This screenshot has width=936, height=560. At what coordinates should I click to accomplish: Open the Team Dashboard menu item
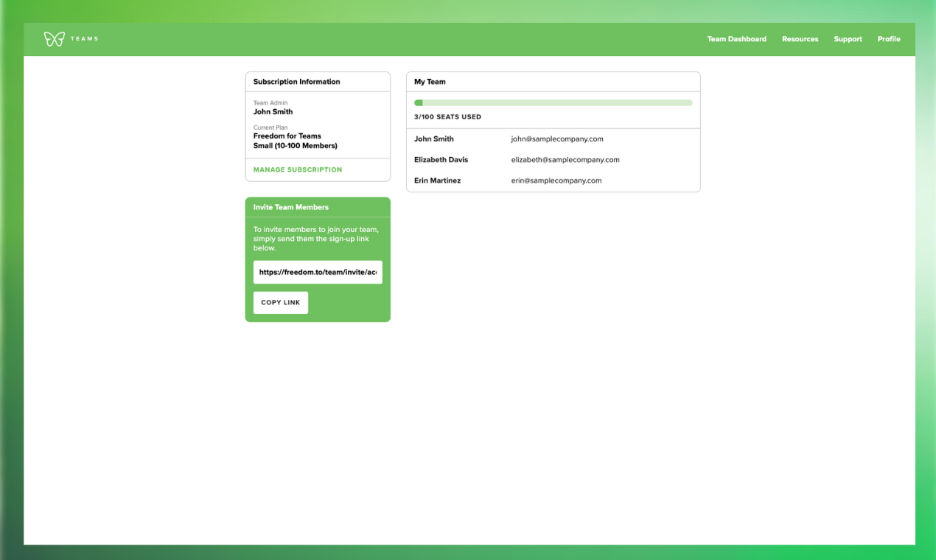tap(736, 39)
